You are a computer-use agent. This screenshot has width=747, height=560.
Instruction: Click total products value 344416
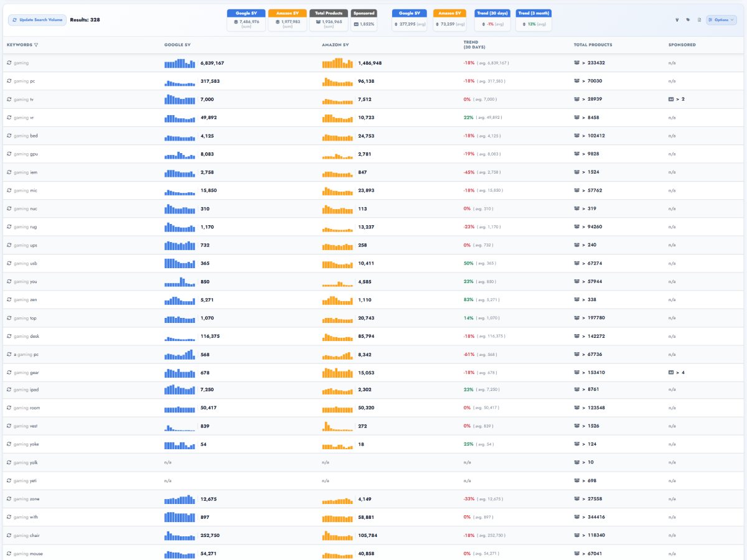(x=596, y=517)
